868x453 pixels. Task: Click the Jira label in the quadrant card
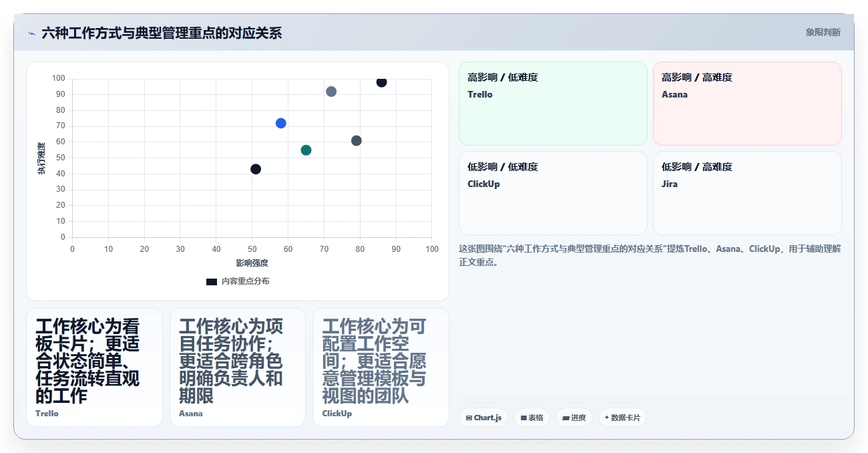[670, 184]
